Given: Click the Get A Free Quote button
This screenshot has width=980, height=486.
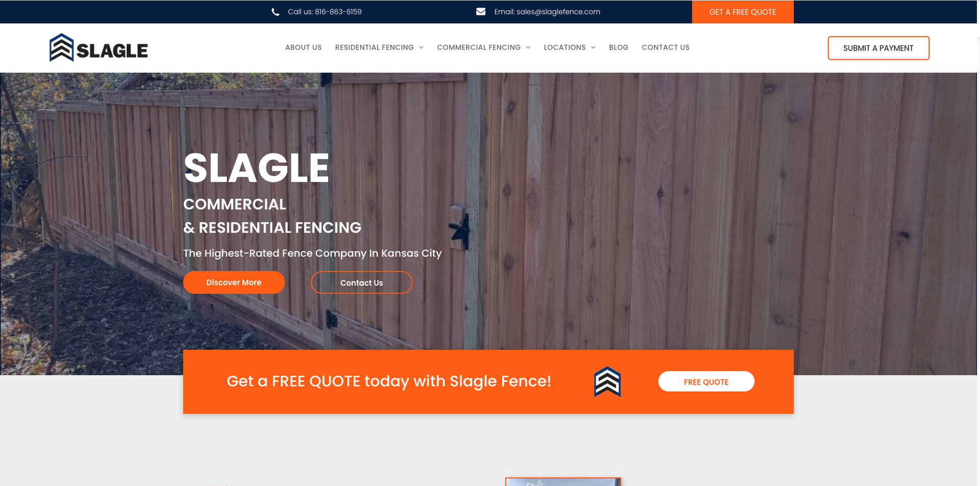Looking at the screenshot, I should pos(743,12).
